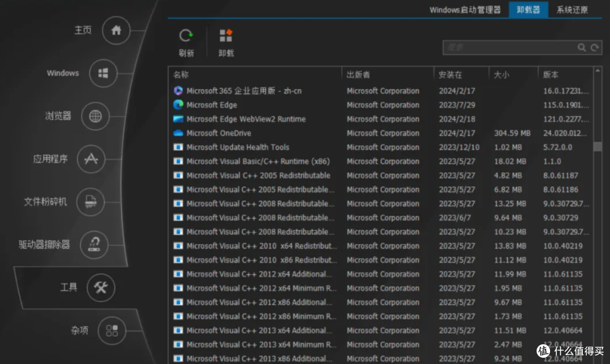Click the scrollbar up arrow

point(598,71)
